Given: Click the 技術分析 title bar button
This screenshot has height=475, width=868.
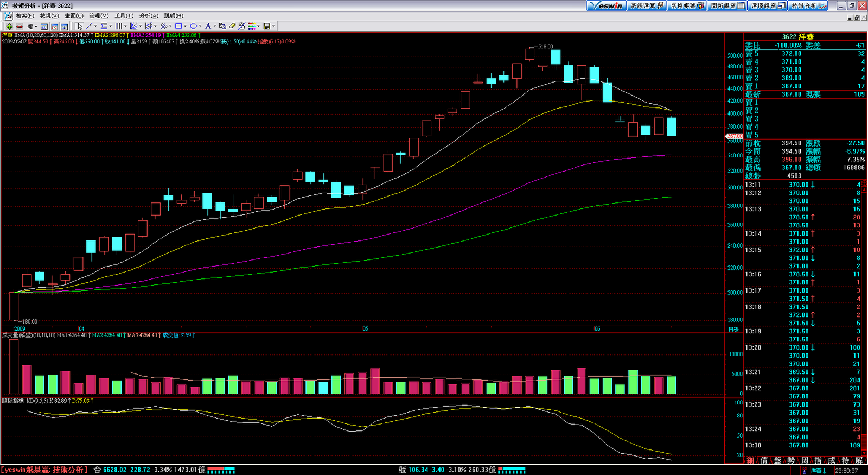Looking at the screenshot, I should click(x=808, y=5).
